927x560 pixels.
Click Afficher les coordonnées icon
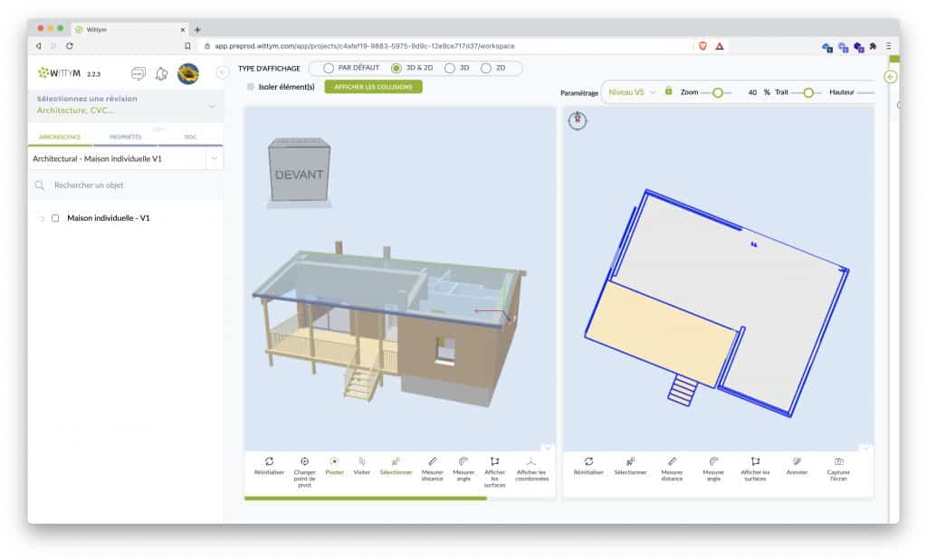point(531,465)
